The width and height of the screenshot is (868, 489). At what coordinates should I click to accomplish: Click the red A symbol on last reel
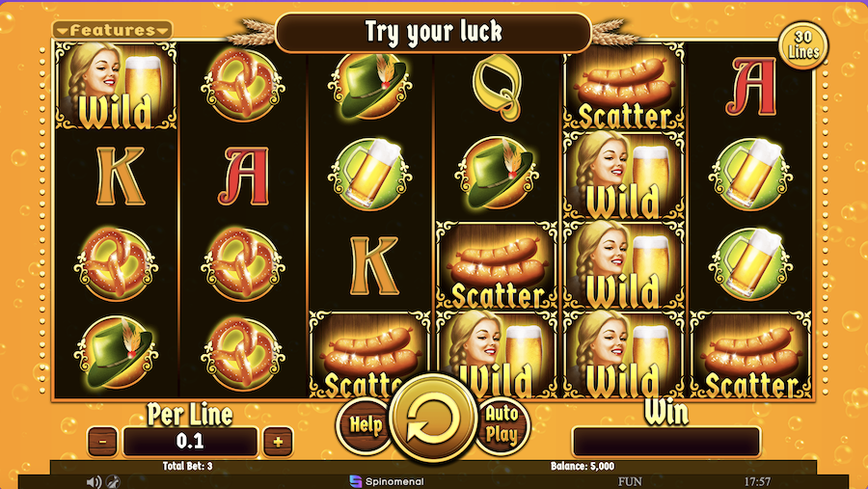pos(751,87)
